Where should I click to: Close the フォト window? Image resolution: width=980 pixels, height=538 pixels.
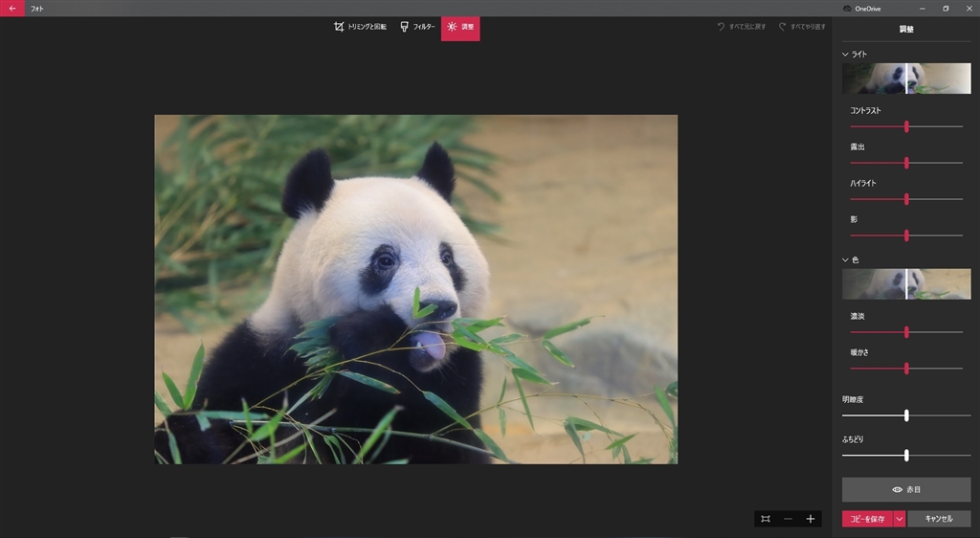coord(969,8)
